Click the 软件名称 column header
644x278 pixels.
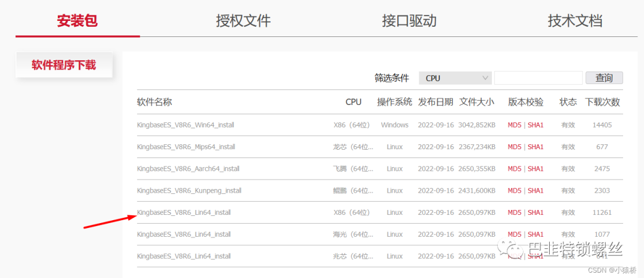tap(154, 102)
